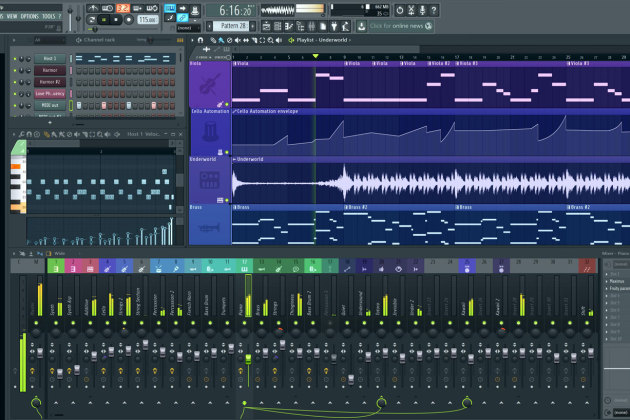Image resolution: width=630 pixels, height=420 pixels.
Task: Select the piano roll pencil draw tool
Action: tap(47, 134)
